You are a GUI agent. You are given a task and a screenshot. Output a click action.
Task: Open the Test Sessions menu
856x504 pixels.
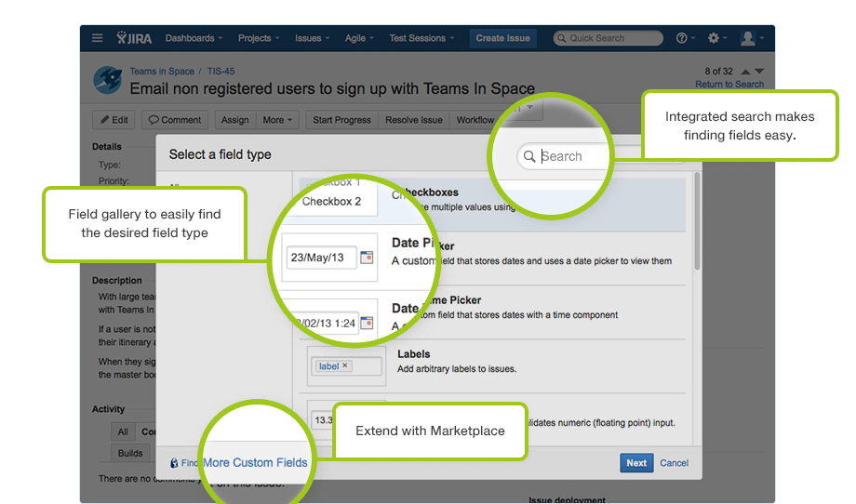[421, 38]
